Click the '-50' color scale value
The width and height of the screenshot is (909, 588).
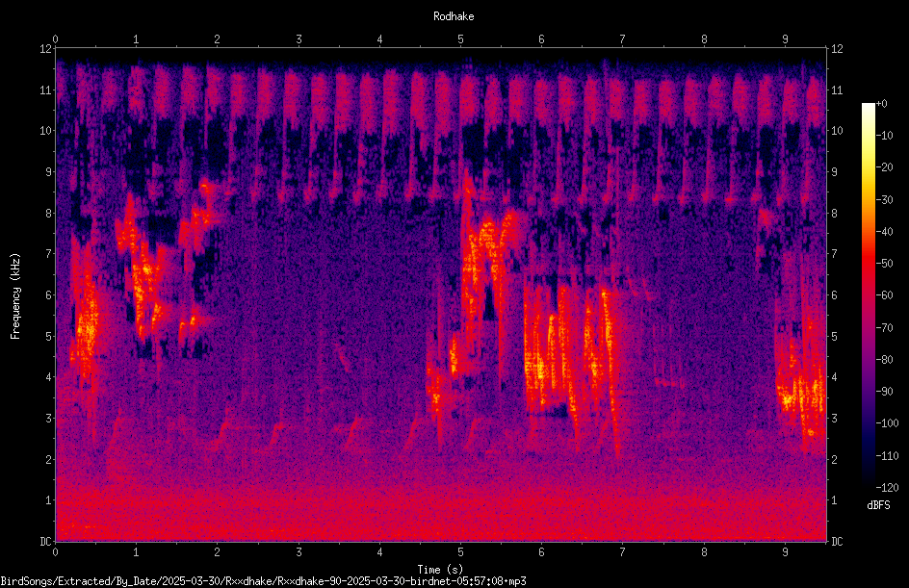[884, 264]
